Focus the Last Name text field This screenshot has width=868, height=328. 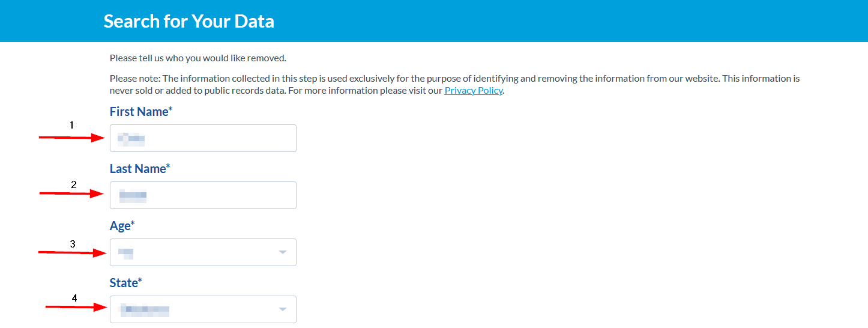click(203, 195)
